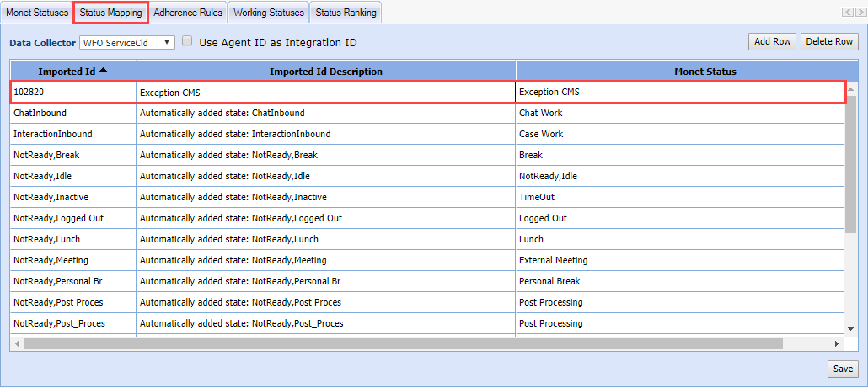This screenshot has width=868, height=388.
Task: Select the Monet Status cell for NotReady,Lunch
Action: pyautogui.click(x=679, y=239)
